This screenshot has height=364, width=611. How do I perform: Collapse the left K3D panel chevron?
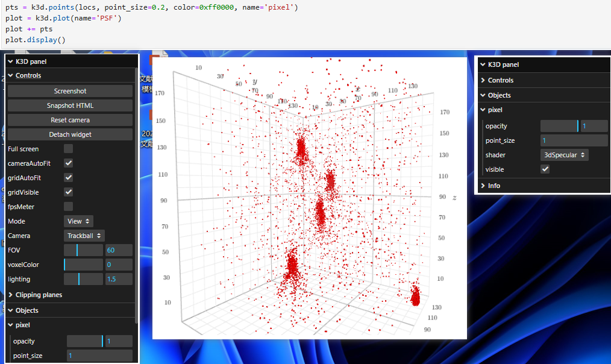click(10, 61)
